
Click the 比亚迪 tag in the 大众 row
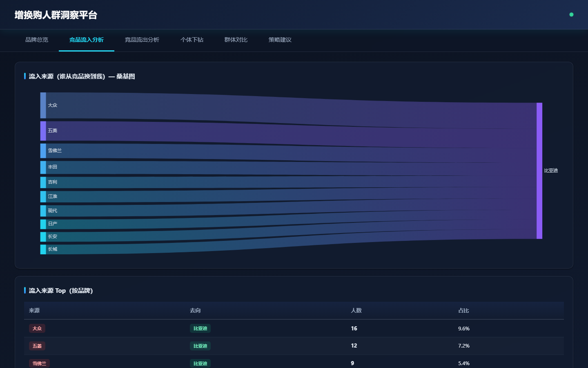click(200, 328)
